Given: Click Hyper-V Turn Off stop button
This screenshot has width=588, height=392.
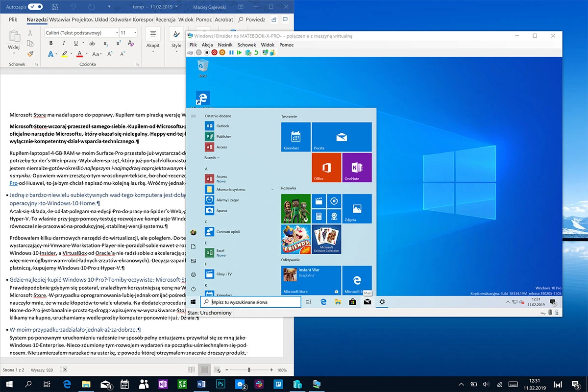Looking at the screenshot, I should (x=207, y=52).
